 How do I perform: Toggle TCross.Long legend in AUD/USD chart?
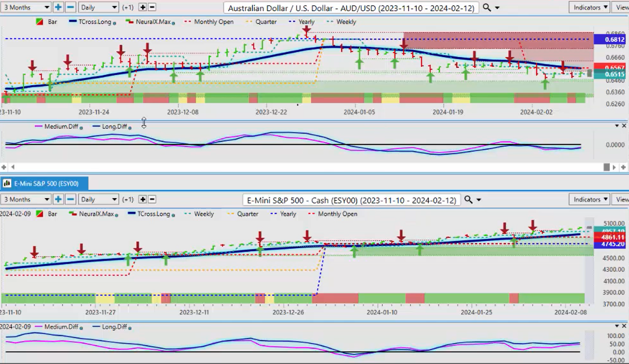coord(91,22)
